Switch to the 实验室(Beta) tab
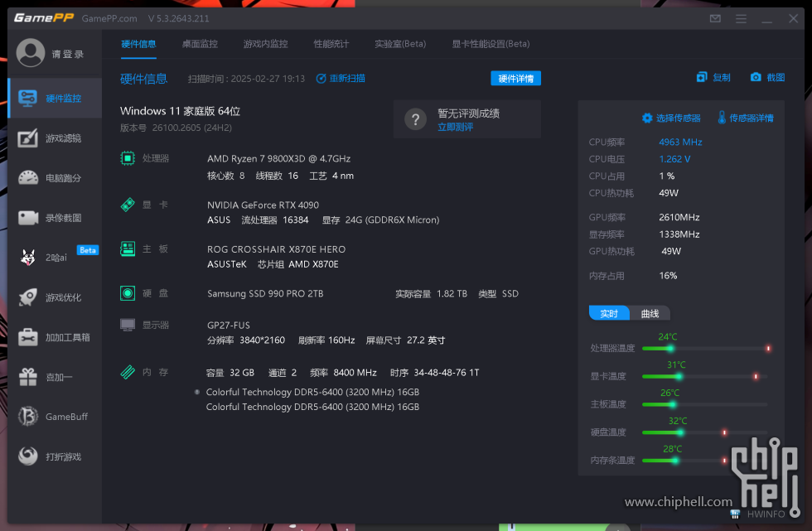The image size is (812, 531). pos(400,44)
